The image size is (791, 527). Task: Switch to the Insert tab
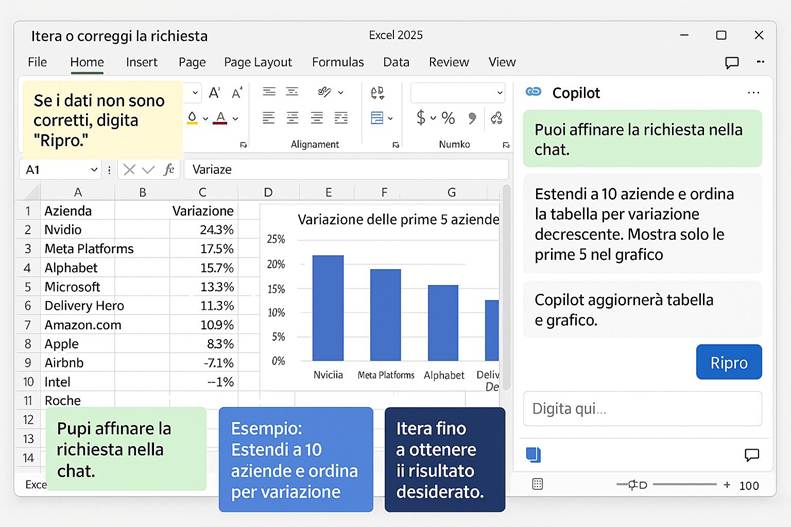[x=141, y=62]
